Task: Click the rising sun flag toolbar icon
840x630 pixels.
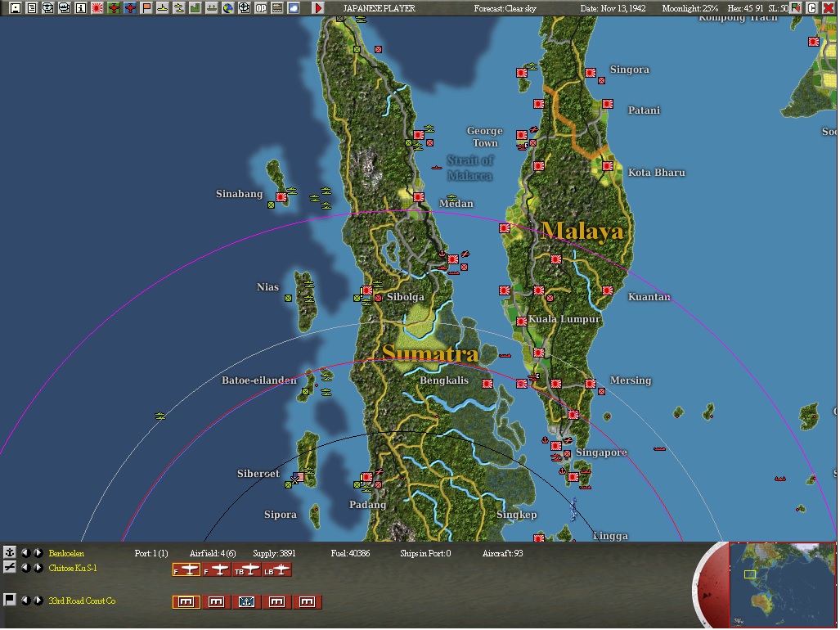Action: click(x=97, y=8)
